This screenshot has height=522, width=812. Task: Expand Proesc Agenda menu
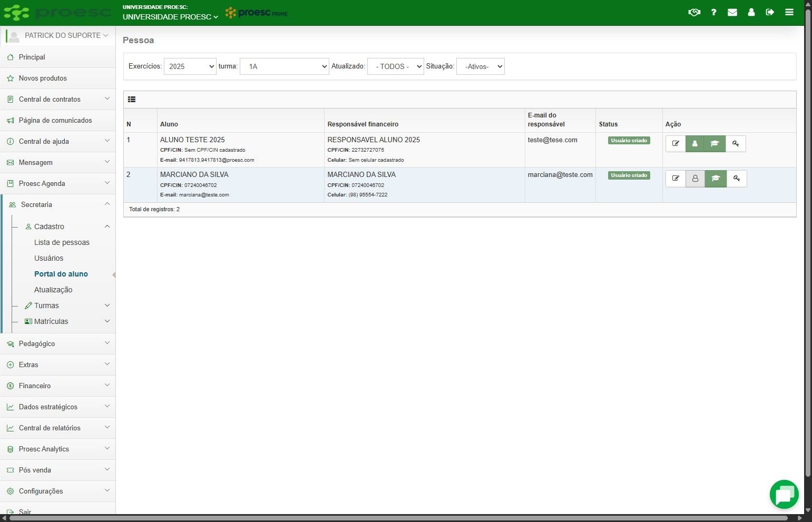(x=58, y=183)
